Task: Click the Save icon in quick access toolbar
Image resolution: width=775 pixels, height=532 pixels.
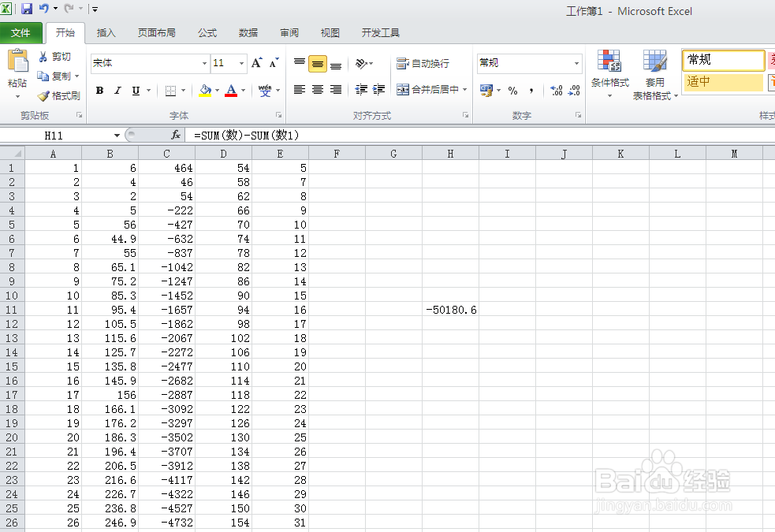Action: tap(26, 9)
